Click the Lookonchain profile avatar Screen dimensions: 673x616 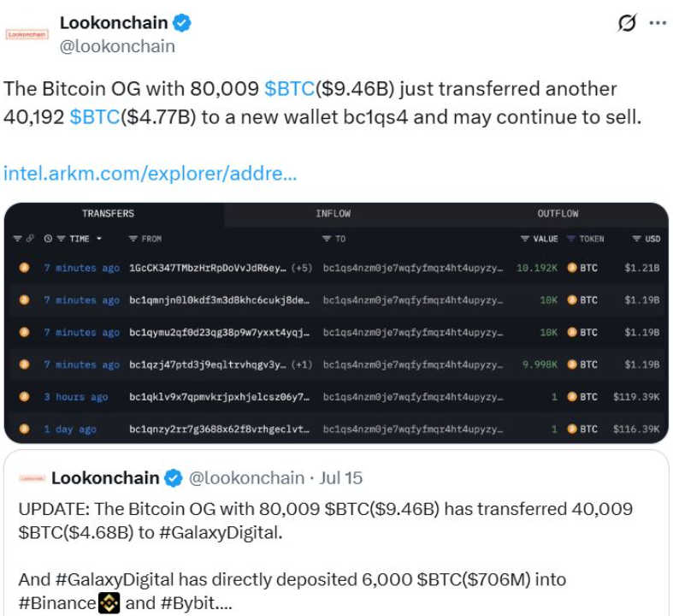27,34
